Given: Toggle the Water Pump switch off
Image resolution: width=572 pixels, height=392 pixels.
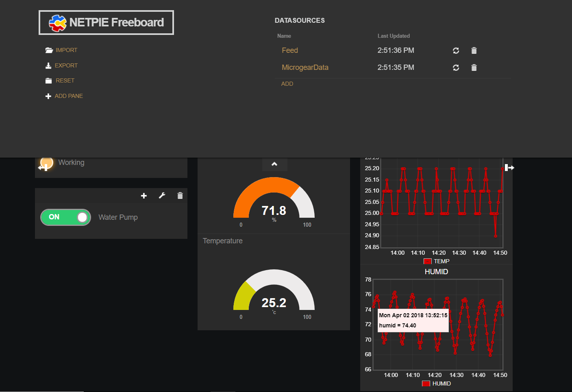Looking at the screenshot, I should pyautogui.click(x=65, y=217).
